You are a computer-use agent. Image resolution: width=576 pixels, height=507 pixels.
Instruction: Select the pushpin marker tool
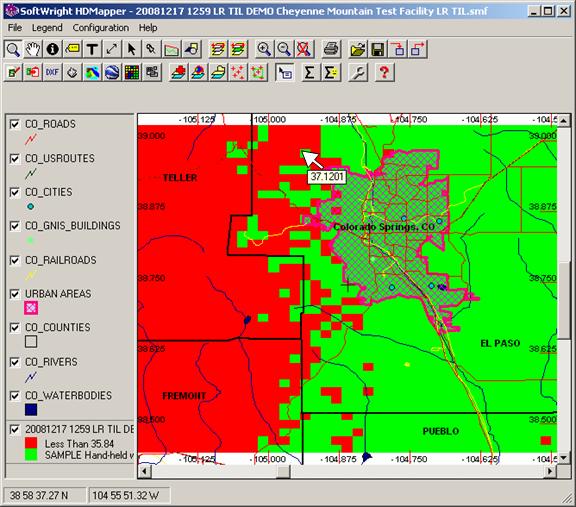point(151,49)
